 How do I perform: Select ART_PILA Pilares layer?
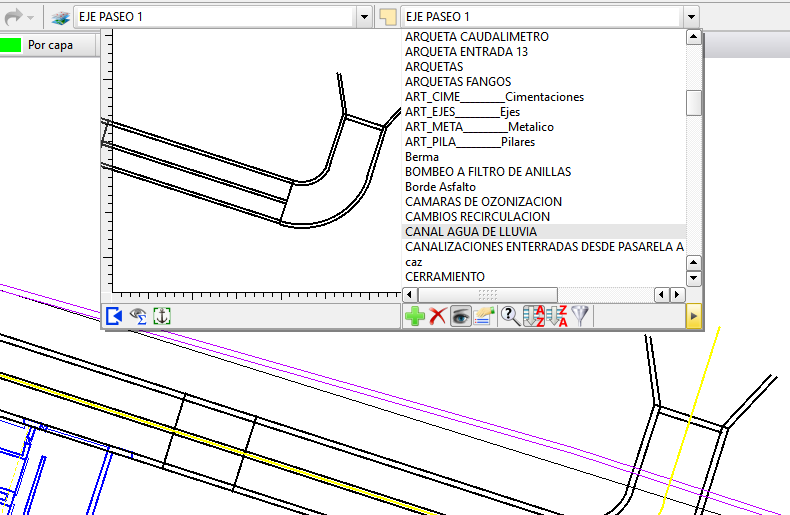click(x=544, y=142)
